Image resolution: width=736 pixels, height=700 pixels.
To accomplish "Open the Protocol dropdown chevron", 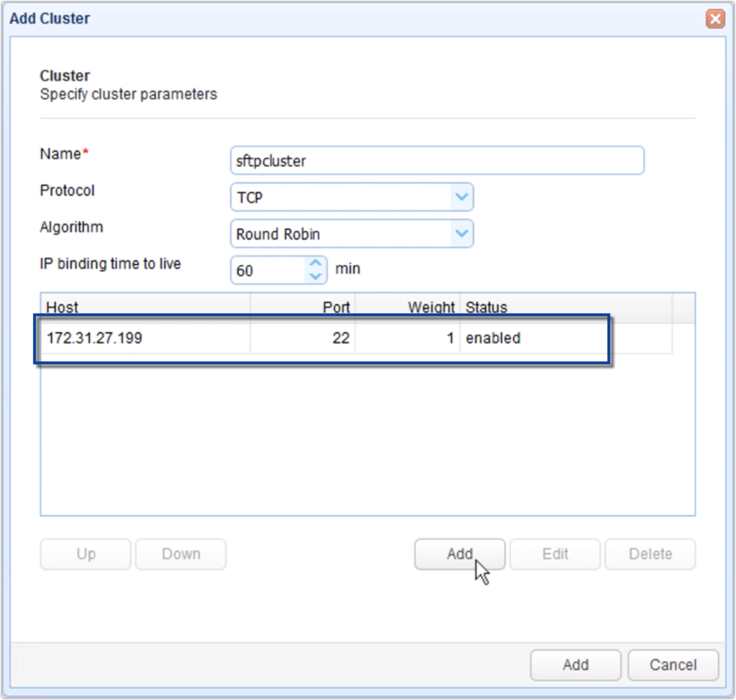I will [462, 196].
